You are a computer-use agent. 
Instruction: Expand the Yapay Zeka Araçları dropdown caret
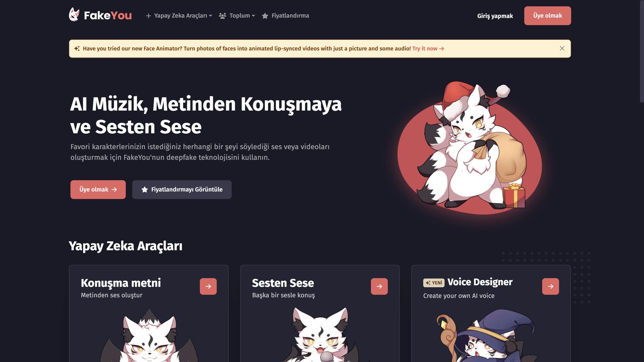coord(210,16)
